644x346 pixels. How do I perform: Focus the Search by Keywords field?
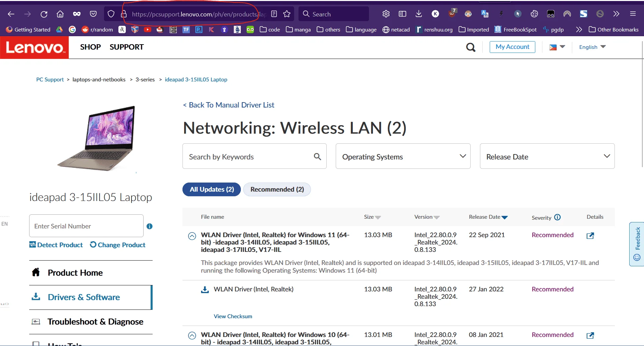click(x=254, y=156)
